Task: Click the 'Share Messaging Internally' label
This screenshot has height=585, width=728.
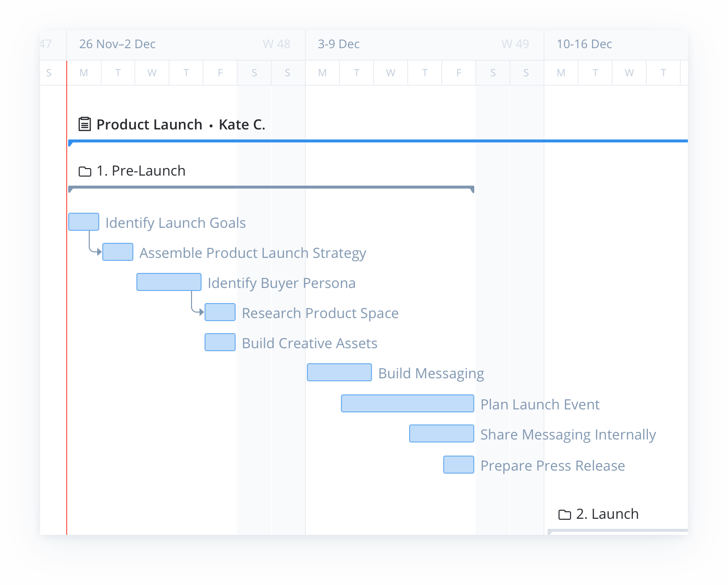Action: (568, 434)
